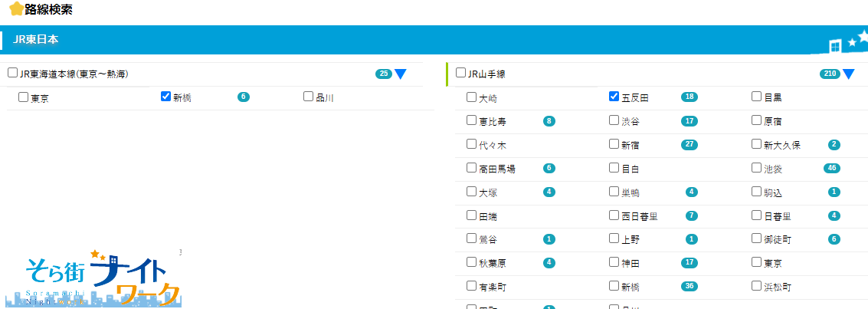Screen dimensions: 868x309
Task: Enable the 目黒 station checkbox
Action: click(x=757, y=97)
